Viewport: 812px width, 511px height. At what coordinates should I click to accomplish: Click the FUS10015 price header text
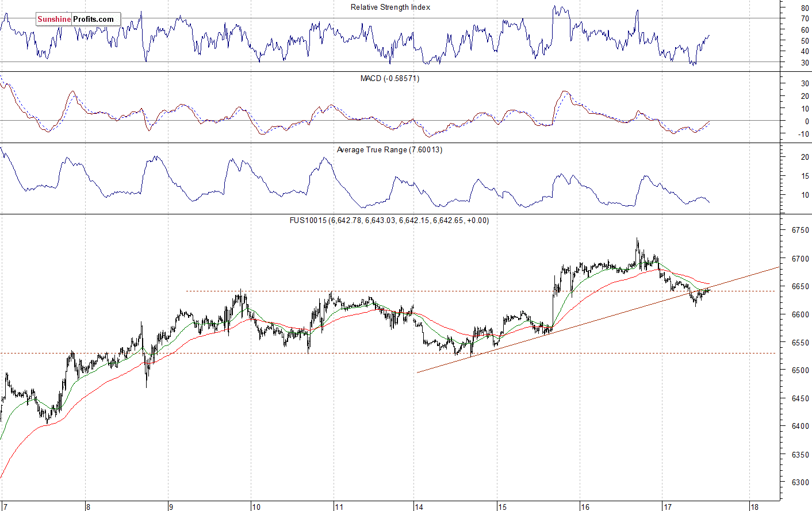[x=389, y=220]
